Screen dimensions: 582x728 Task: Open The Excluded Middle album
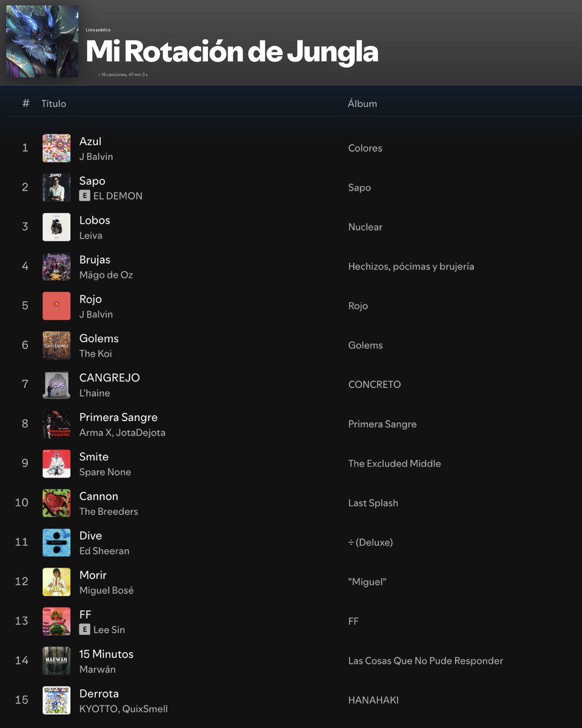click(x=395, y=463)
